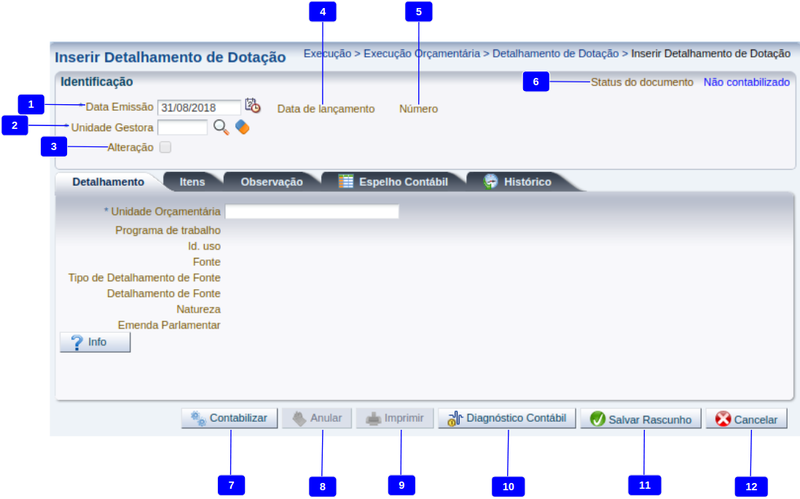This screenshot has height=499, width=800.
Task: Click the Info button
Action: coord(95,342)
